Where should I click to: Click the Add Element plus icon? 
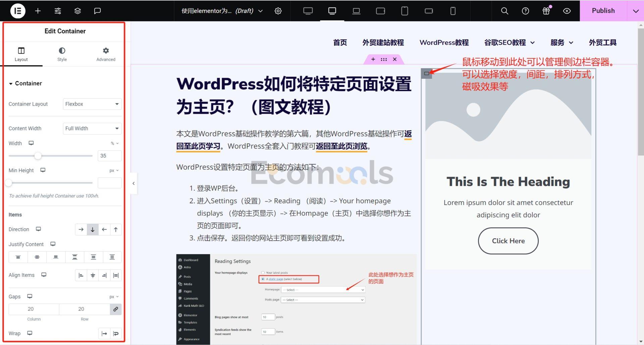(38, 11)
